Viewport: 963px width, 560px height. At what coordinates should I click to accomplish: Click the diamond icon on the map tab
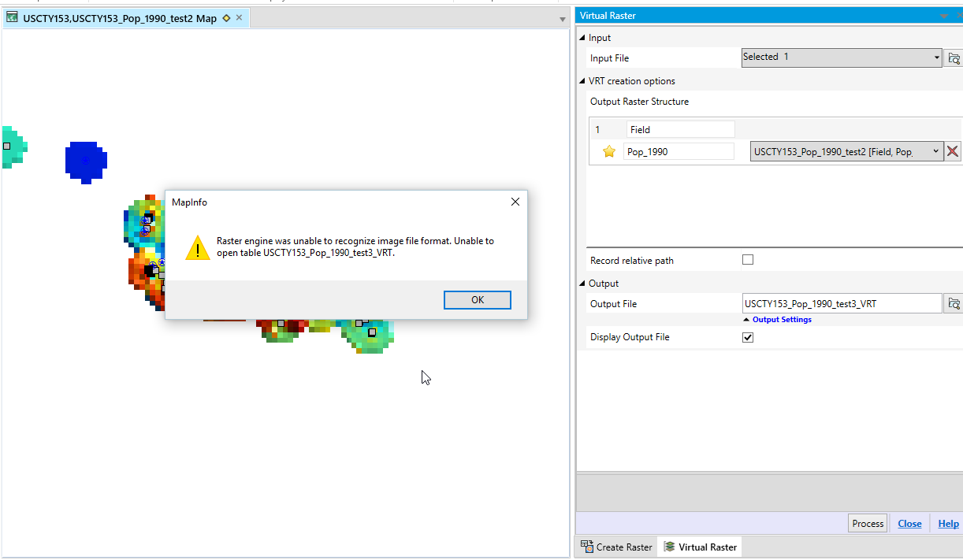pos(225,17)
